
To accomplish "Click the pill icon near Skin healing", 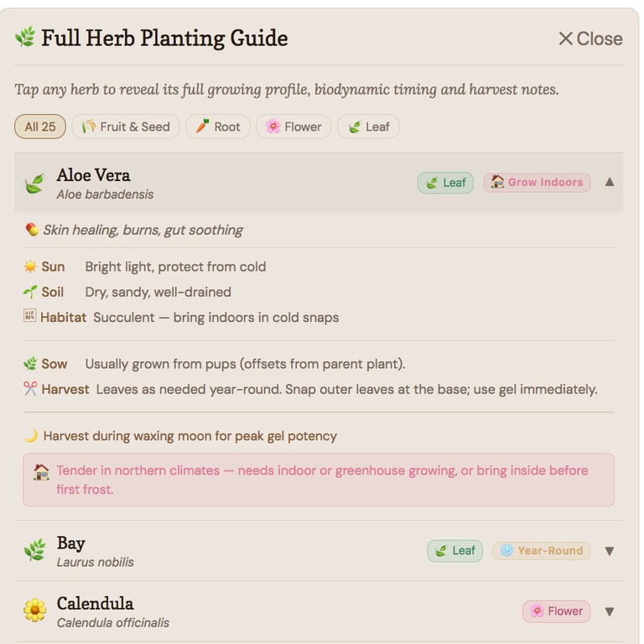I will 32,230.
